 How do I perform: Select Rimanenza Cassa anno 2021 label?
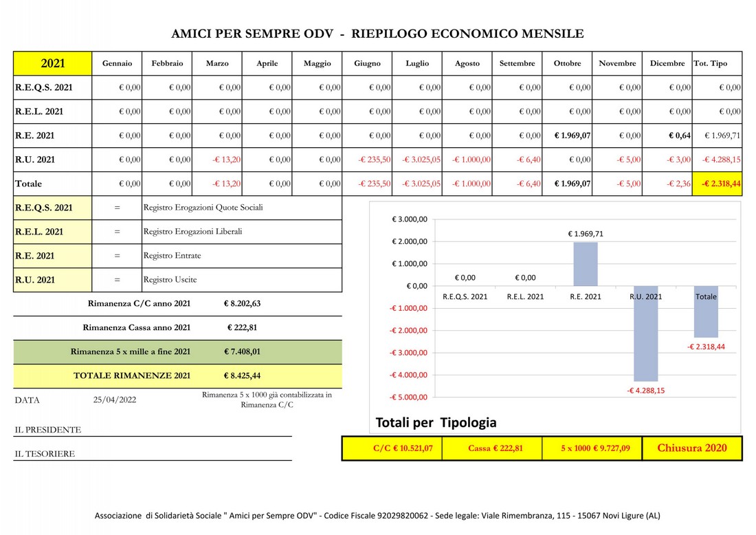[137, 327]
